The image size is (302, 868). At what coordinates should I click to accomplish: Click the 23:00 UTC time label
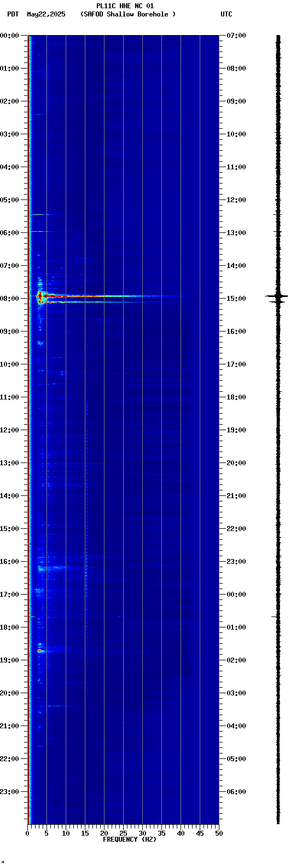[x=236, y=562]
